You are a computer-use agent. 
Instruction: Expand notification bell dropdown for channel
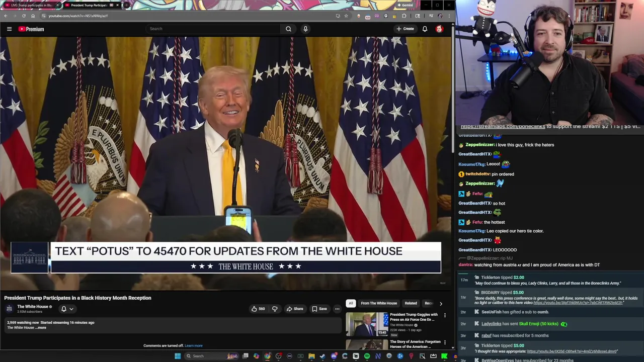(67, 309)
